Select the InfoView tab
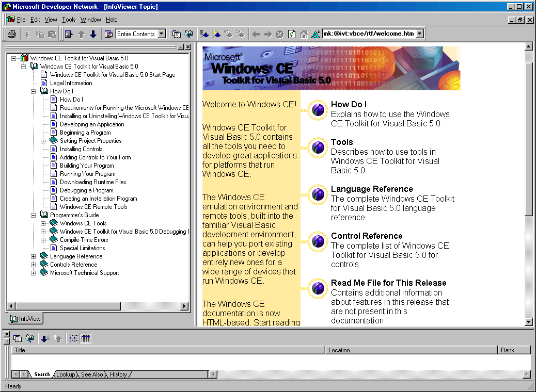 point(25,319)
